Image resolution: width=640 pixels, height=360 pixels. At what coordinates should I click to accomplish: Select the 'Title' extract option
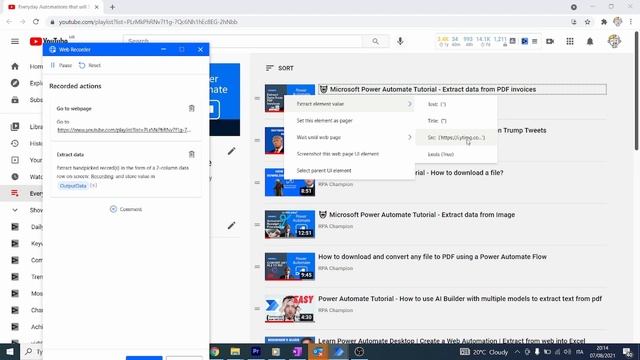456,121
